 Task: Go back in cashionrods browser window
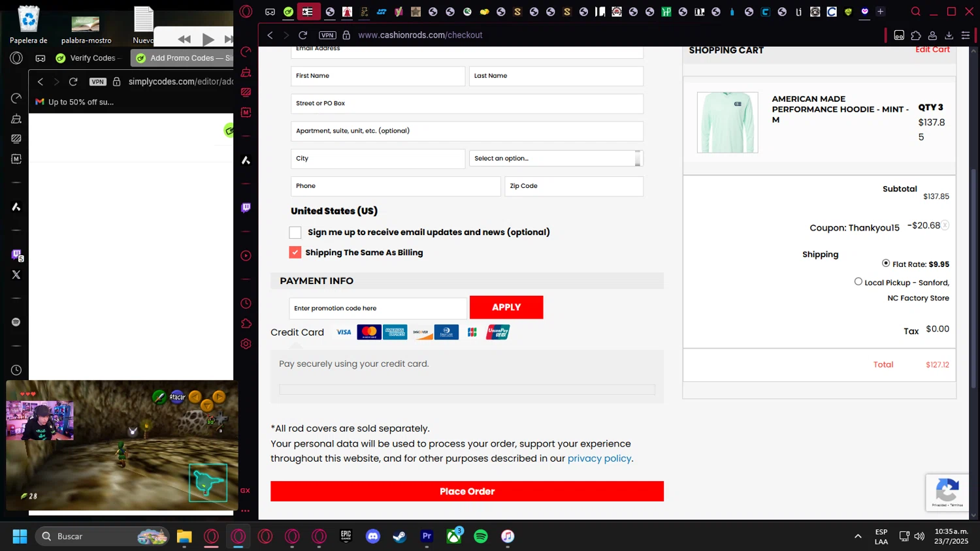270,35
